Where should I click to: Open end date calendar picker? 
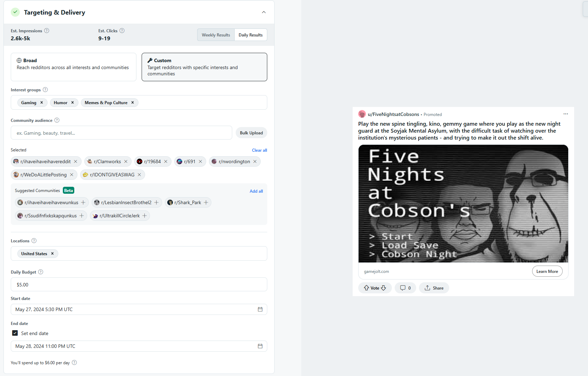260,346
